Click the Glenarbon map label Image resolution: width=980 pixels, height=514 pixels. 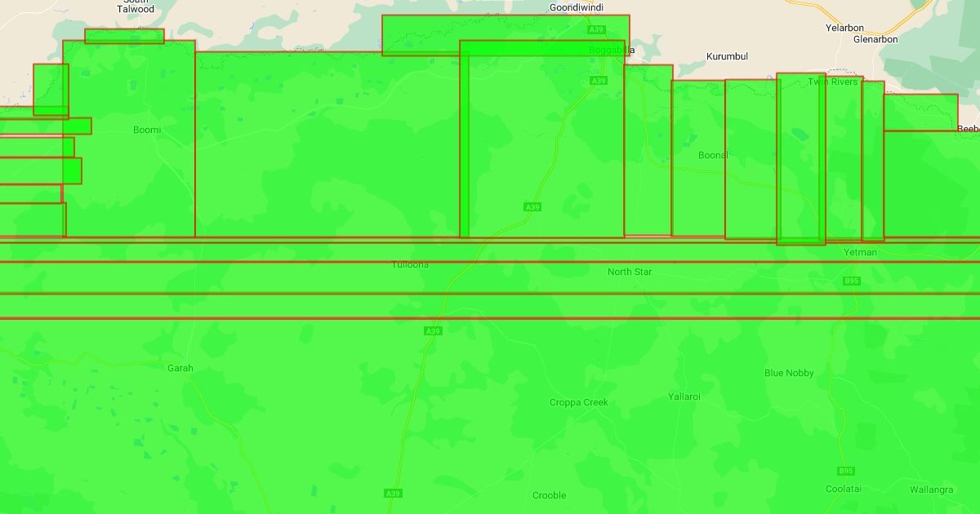(875, 39)
